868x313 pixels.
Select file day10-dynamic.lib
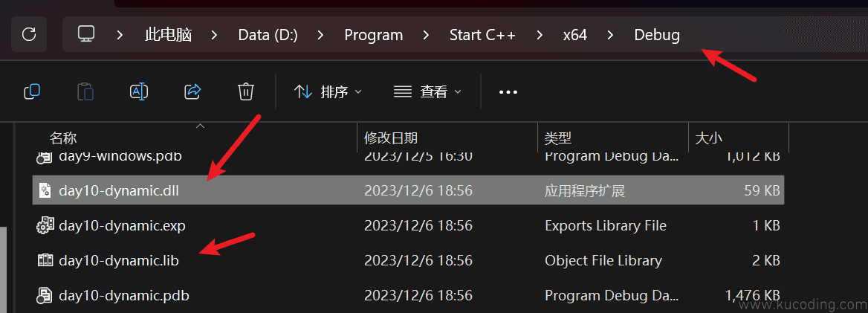point(118,260)
